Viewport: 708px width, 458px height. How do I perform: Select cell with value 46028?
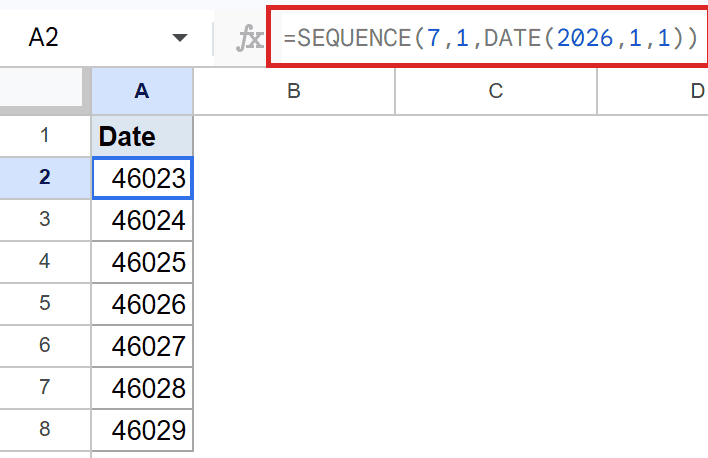point(142,388)
